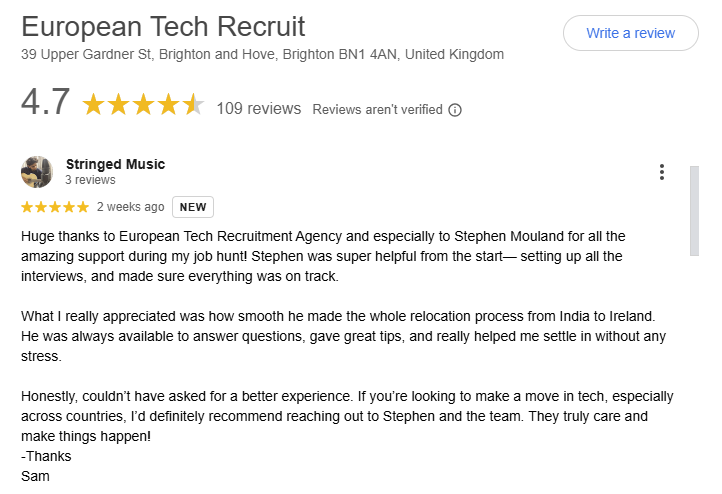Select the 109 reviews count
Image resolution: width=722 pixels, height=494 pixels.
259,109
